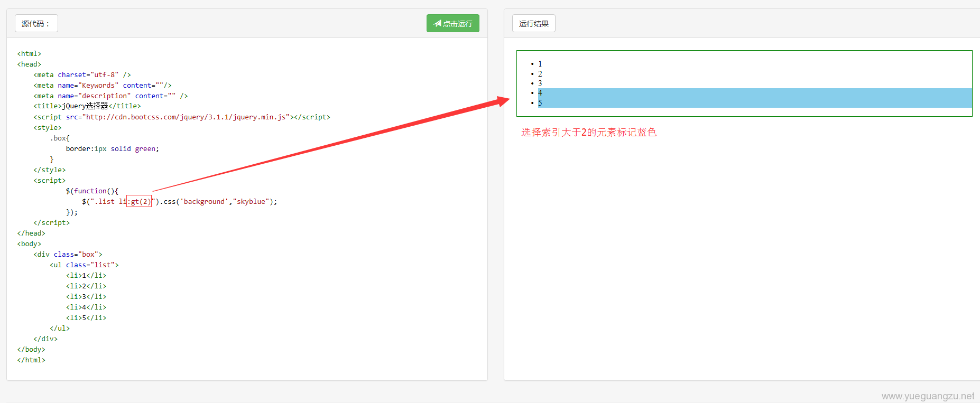Click the $(function(){ code line
980x403 pixels.
(x=92, y=191)
